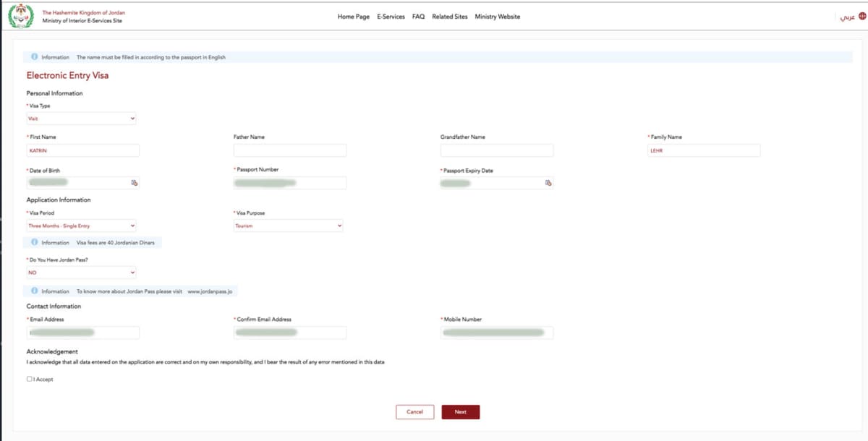Open the Visa Period dropdown
This screenshot has height=441, width=868.
pos(81,226)
